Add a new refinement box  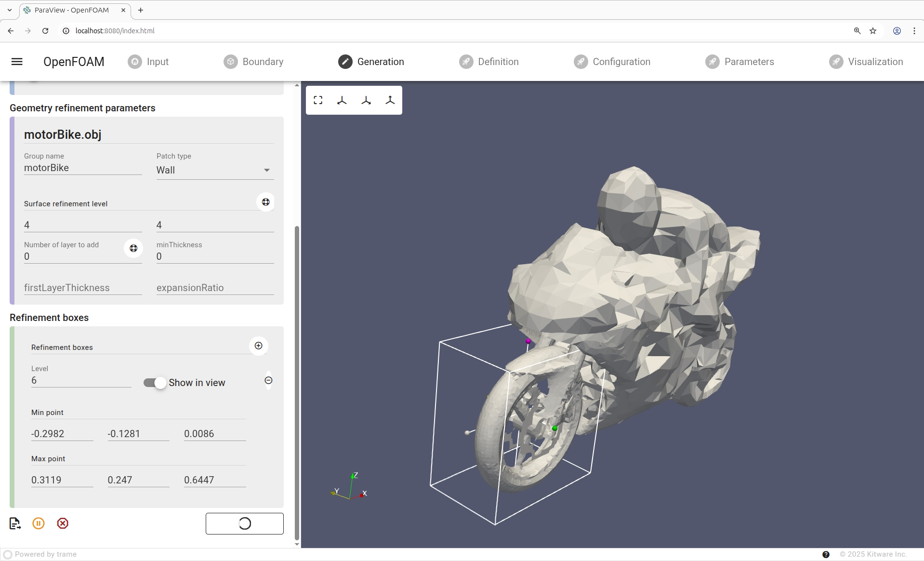pos(259,346)
